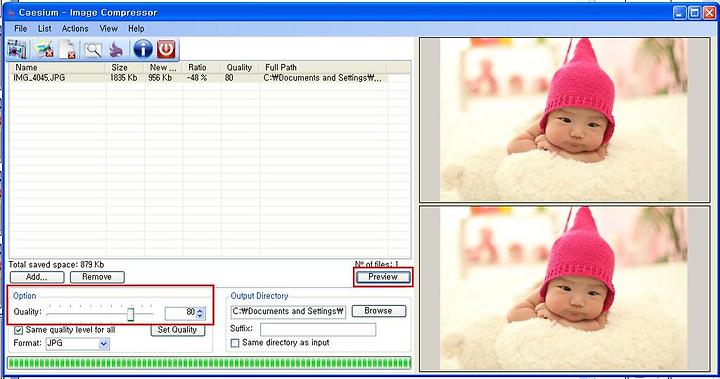Maximize the Caesium window
This screenshot has height=379, width=720.
[695, 13]
